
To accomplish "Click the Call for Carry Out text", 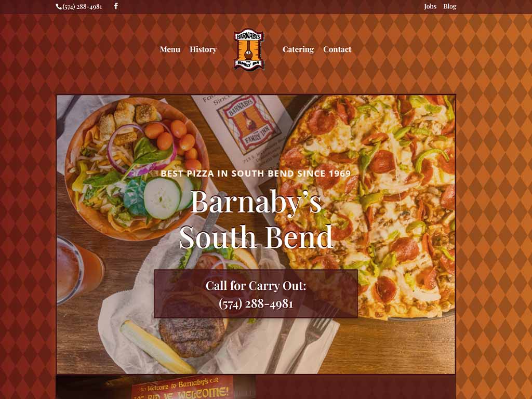I will click(x=256, y=286).
